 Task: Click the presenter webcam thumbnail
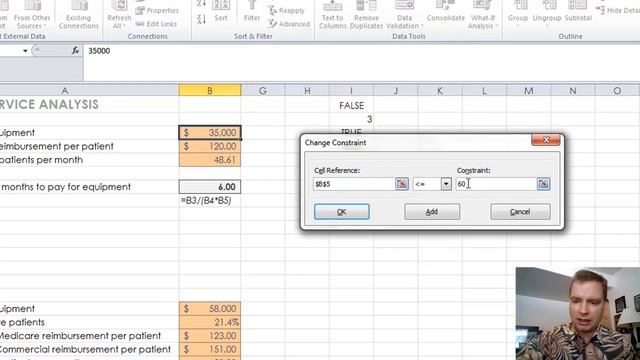[x=578, y=313]
